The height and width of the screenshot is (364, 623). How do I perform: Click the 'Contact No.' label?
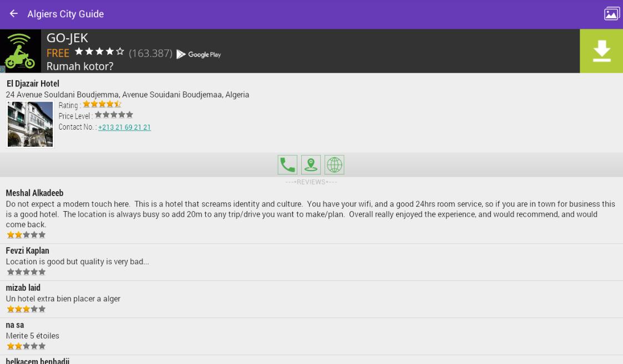pos(77,127)
